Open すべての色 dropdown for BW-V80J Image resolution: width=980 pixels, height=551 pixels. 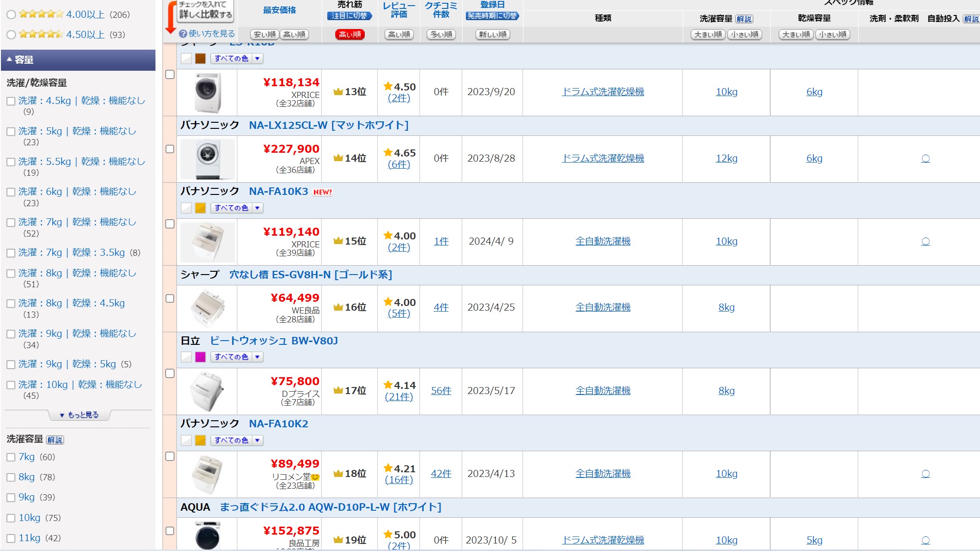[x=237, y=357]
